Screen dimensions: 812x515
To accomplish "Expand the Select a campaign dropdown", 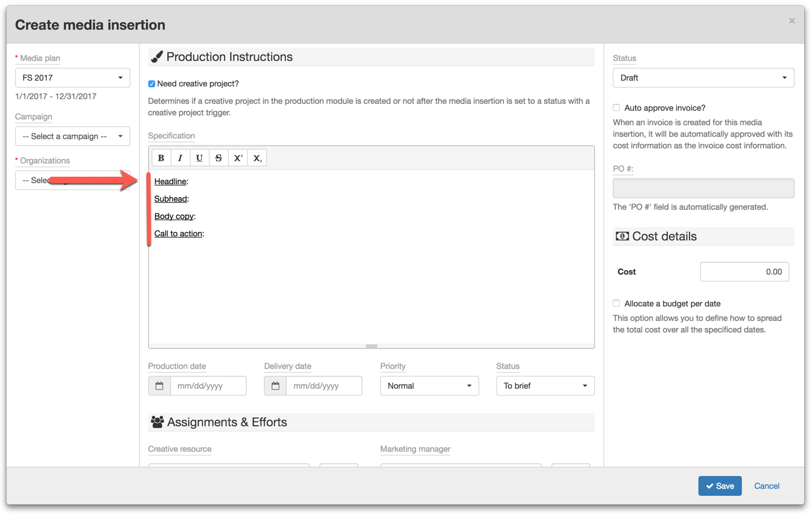I will coord(72,136).
